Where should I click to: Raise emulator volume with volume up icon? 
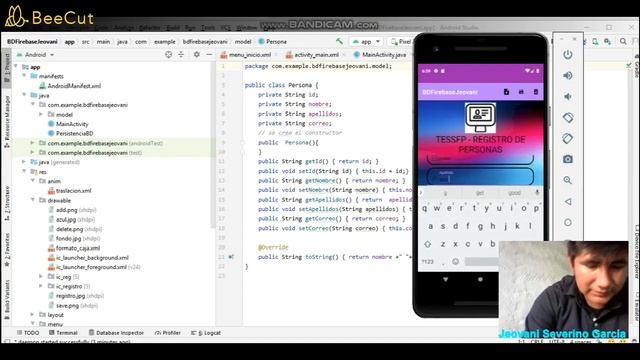[568, 76]
